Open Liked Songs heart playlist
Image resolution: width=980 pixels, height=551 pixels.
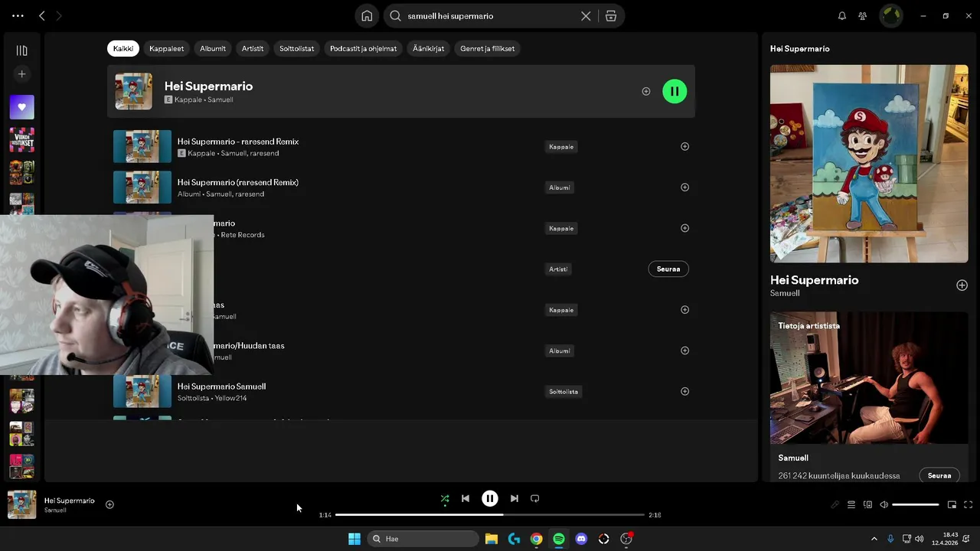tap(21, 107)
